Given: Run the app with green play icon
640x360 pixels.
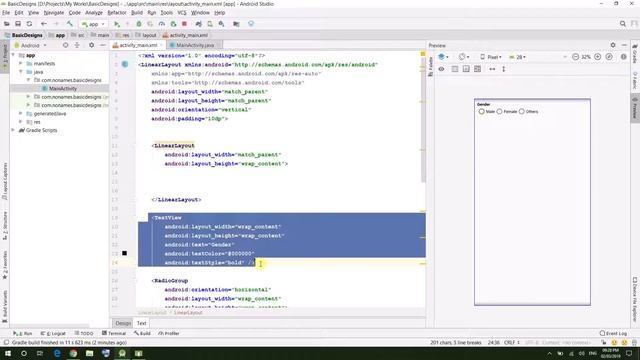Looking at the screenshot, I should (117, 24).
